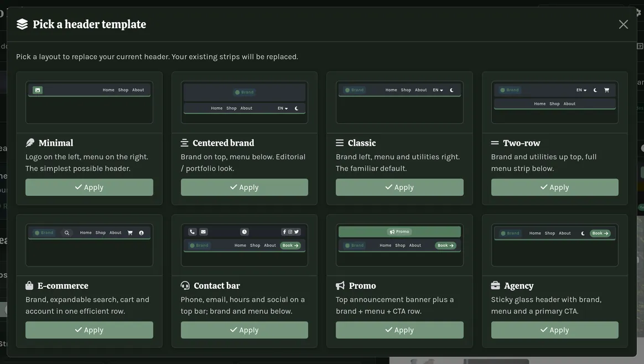Click the moon icon in Classic preview

tap(452, 90)
